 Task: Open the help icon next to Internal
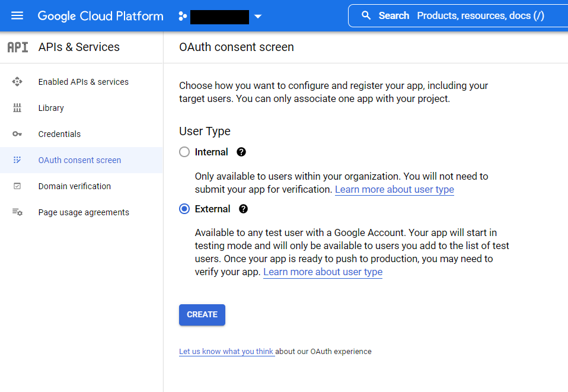241,152
